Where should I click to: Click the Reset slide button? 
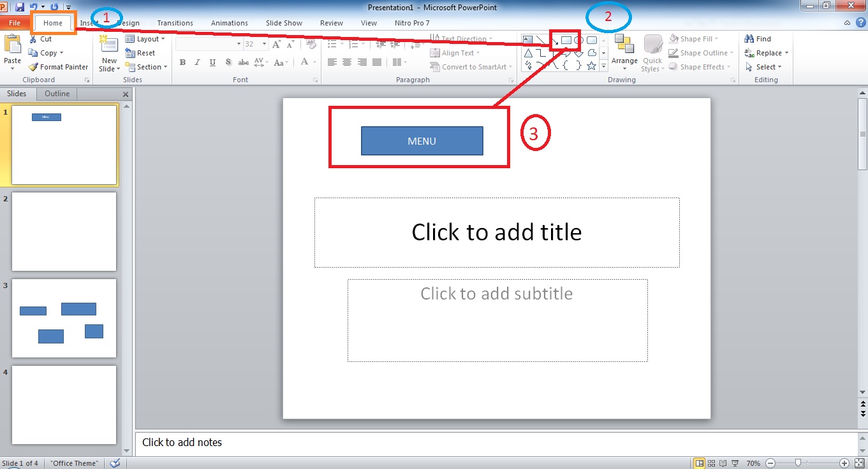coord(140,53)
